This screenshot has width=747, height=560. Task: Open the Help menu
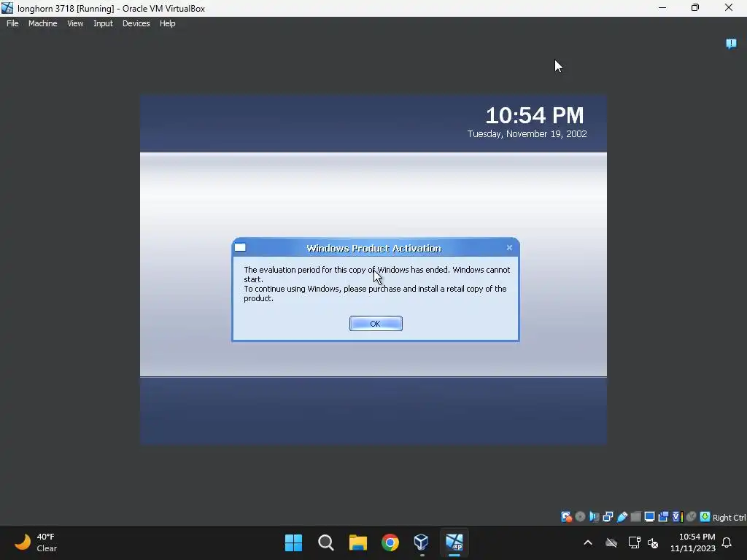167,23
